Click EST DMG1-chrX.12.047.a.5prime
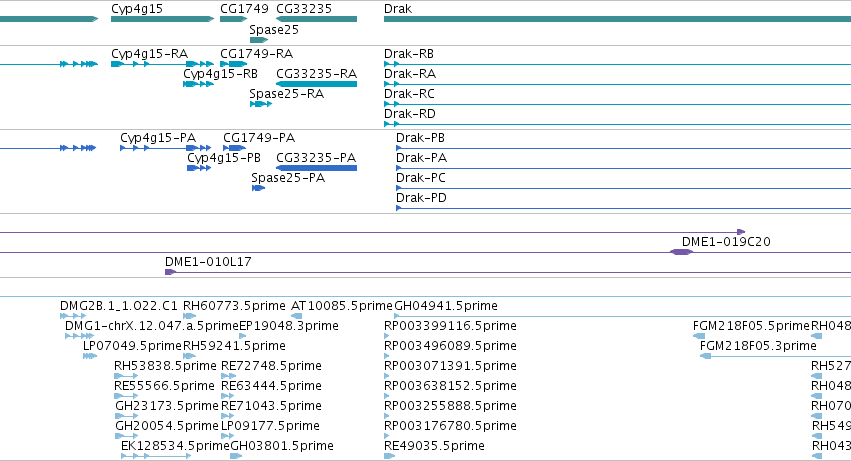 pos(152,326)
